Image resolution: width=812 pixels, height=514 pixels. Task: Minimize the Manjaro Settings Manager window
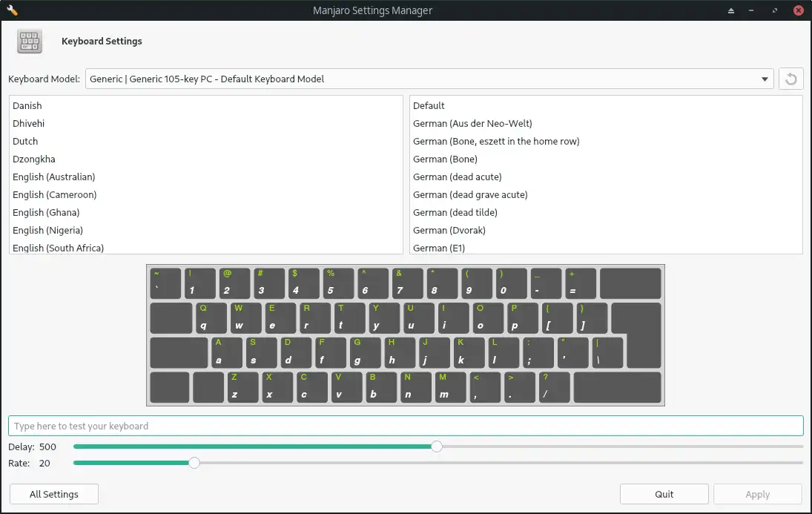pos(751,10)
